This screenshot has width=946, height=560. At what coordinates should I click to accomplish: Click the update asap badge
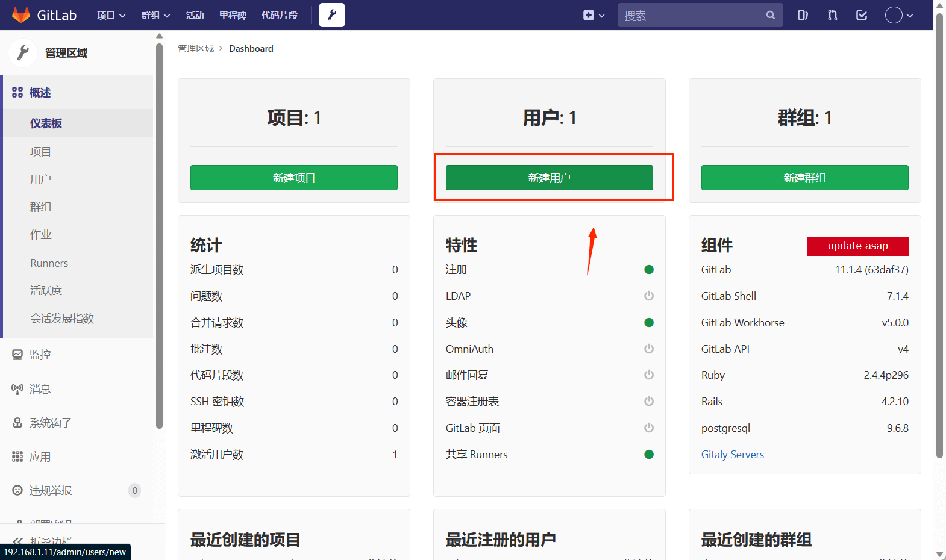click(x=858, y=246)
